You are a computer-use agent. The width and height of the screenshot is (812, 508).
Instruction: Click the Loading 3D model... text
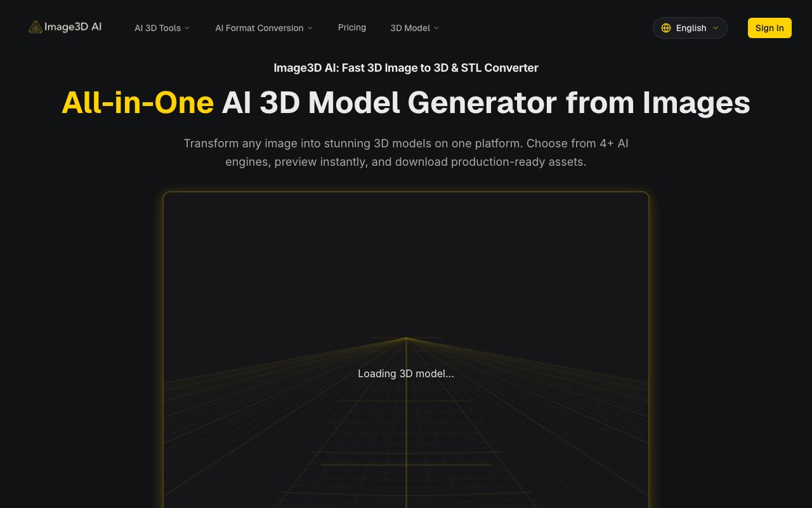[406, 373]
